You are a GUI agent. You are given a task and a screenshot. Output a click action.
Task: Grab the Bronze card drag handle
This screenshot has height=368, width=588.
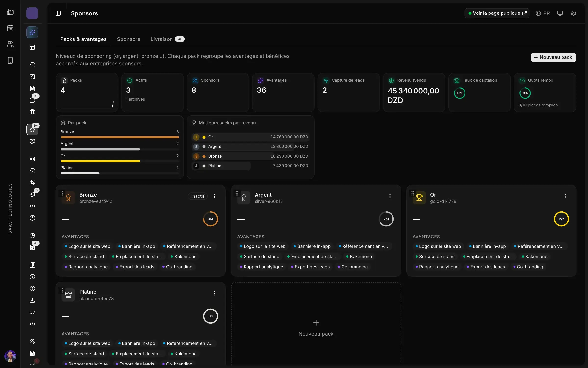pos(62,193)
